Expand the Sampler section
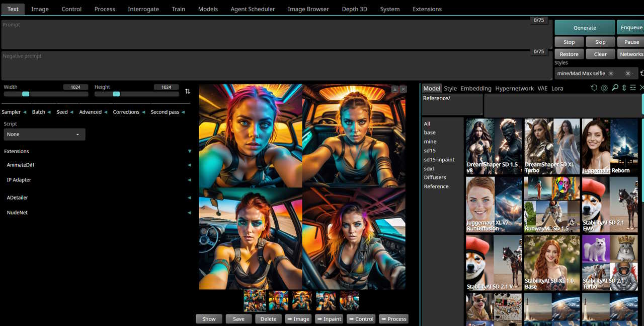 pyautogui.click(x=14, y=112)
